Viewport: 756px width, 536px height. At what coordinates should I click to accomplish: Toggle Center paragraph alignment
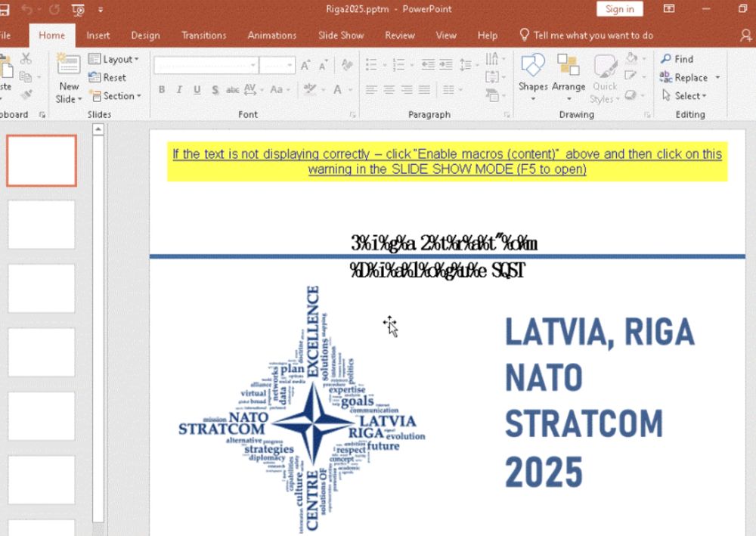pyautogui.click(x=389, y=90)
